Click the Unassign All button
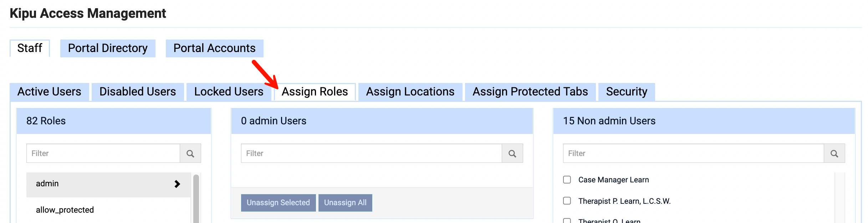Viewport: 868px width, 223px height. pyautogui.click(x=345, y=203)
